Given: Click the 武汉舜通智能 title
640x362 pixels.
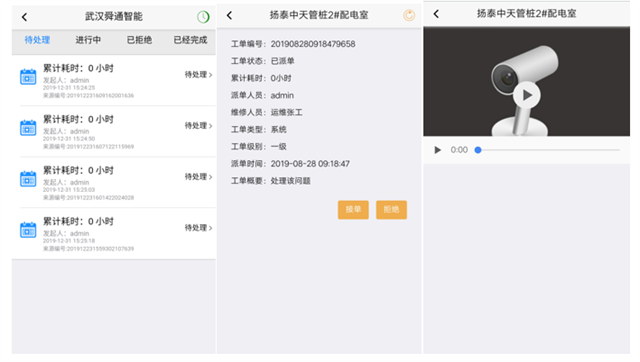Looking at the screenshot, I should (x=114, y=16).
